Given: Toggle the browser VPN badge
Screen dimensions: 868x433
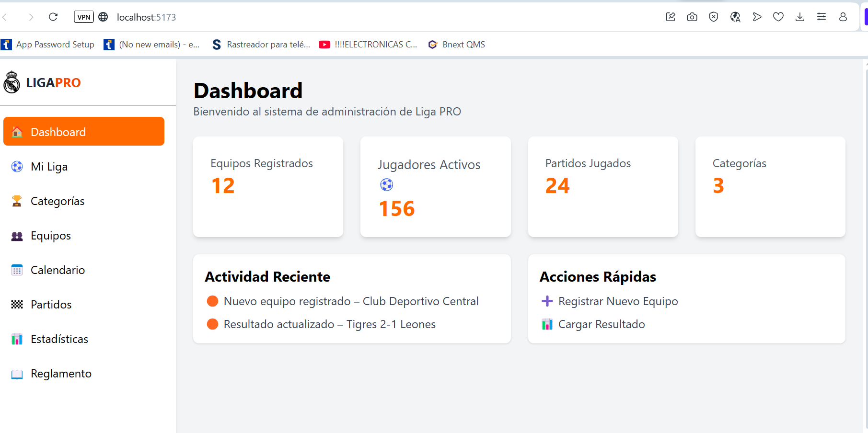Looking at the screenshot, I should click(x=84, y=17).
